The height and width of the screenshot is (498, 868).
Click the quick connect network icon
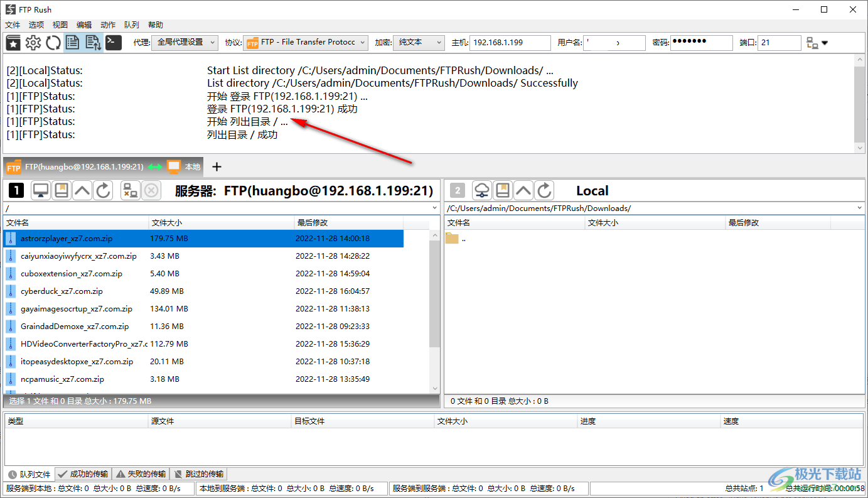point(812,43)
